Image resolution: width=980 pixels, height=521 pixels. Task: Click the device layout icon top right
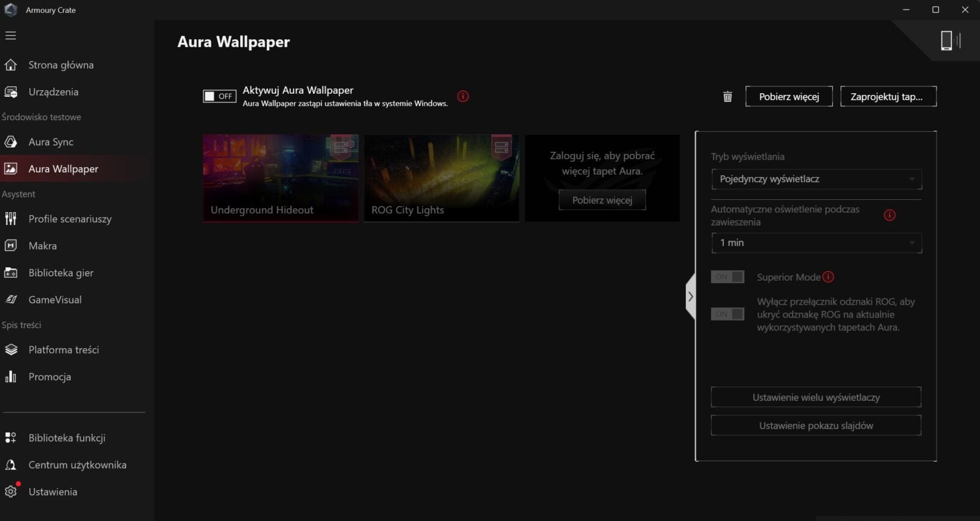pyautogui.click(x=951, y=40)
